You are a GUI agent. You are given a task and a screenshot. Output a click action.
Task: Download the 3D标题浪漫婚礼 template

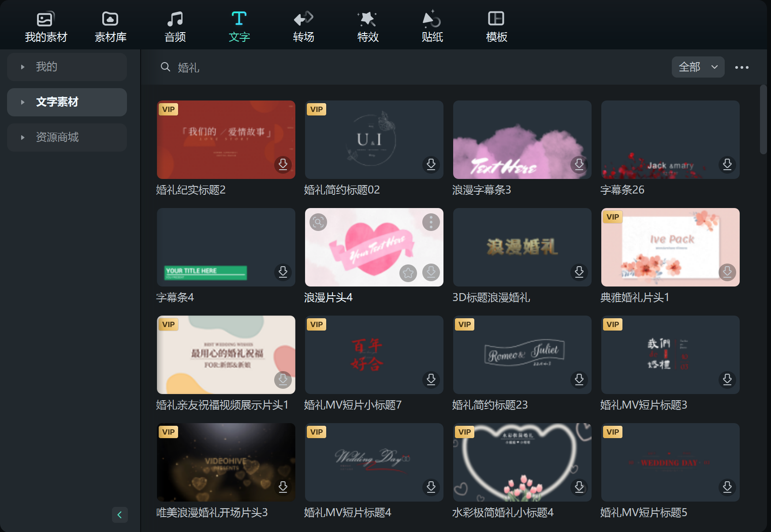(x=579, y=272)
